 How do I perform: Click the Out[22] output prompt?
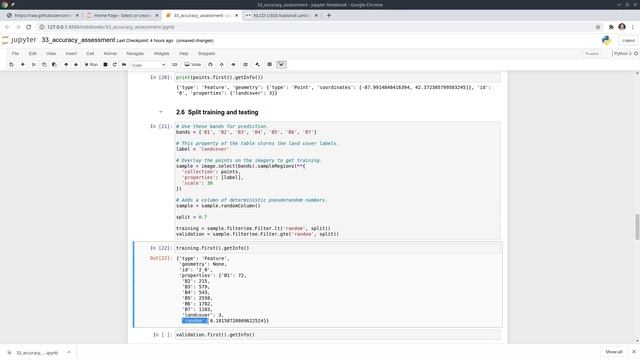(x=161, y=258)
